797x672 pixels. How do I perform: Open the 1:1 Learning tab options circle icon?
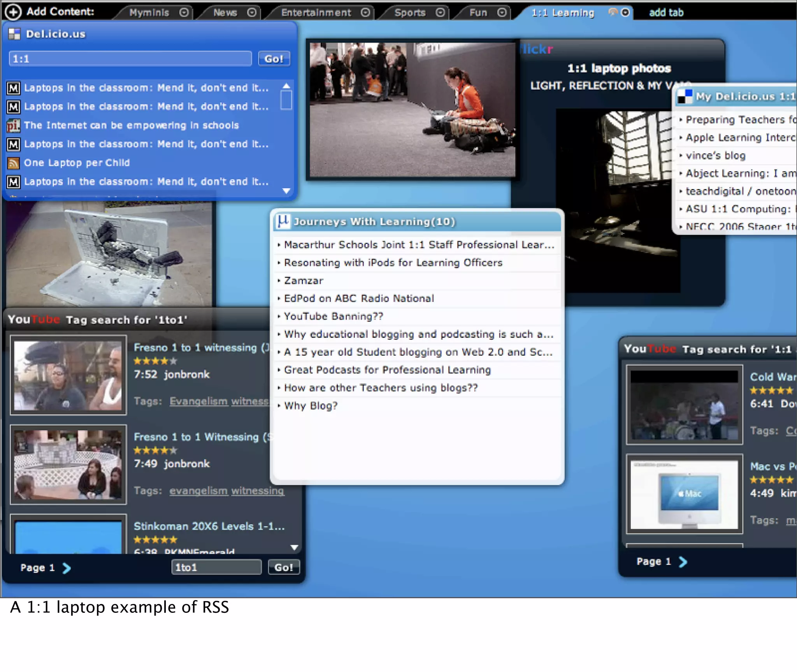[x=625, y=12]
